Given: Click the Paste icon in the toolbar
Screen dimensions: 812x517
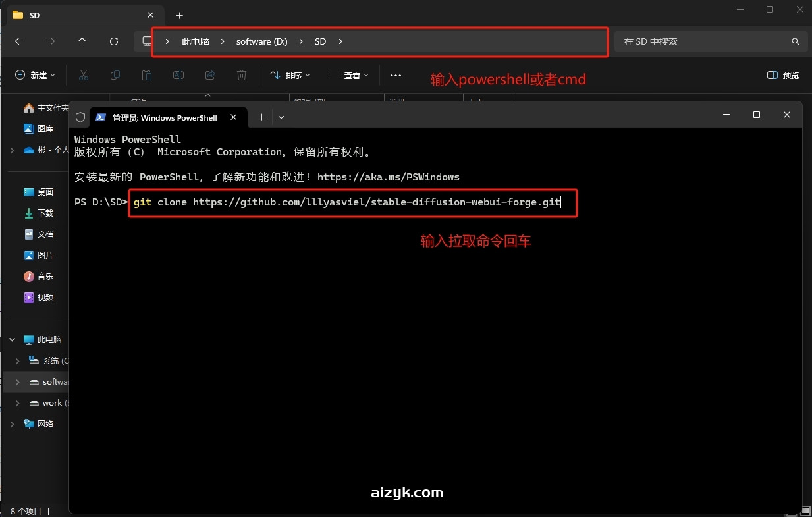Looking at the screenshot, I should tap(147, 75).
